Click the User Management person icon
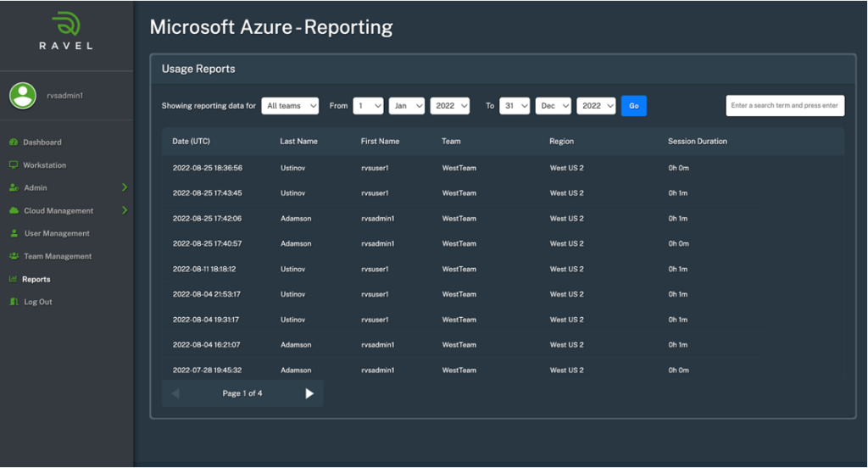The height and width of the screenshot is (468, 868). click(x=14, y=233)
